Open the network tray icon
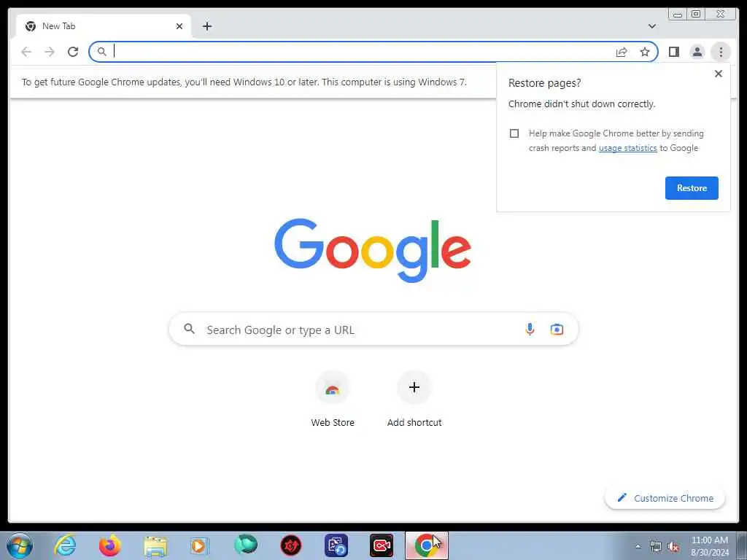Image resolution: width=747 pixels, height=560 pixels. point(656,547)
